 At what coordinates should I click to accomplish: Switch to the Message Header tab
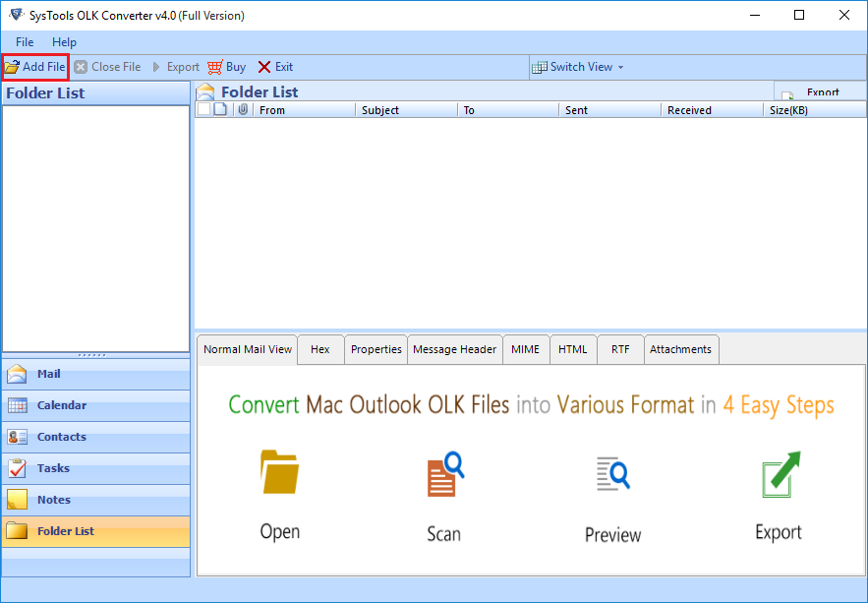pos(454,349)
